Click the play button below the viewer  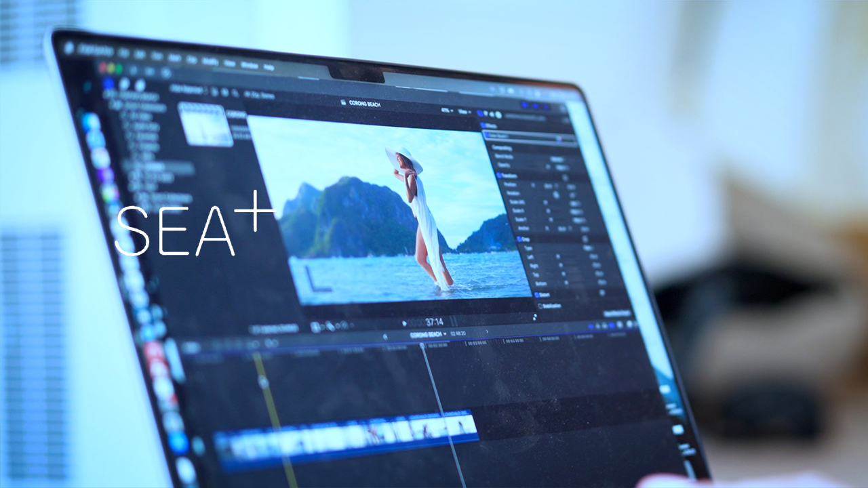click(405, 323)
